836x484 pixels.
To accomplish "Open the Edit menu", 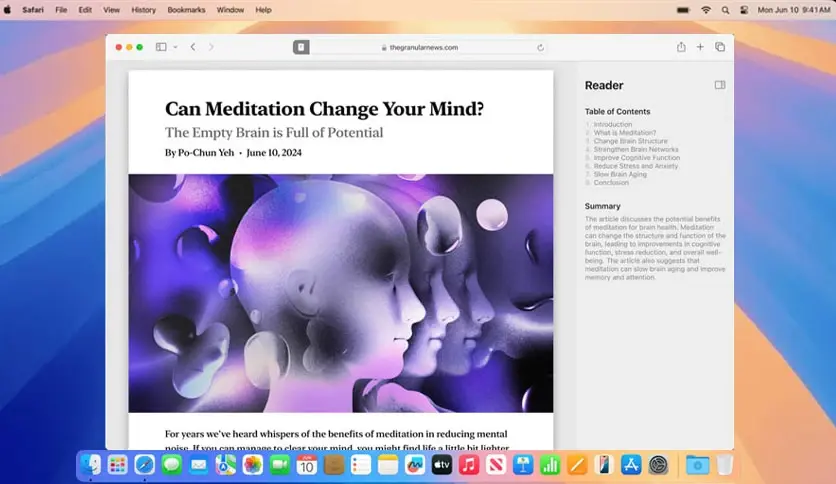I will point(85,10).
